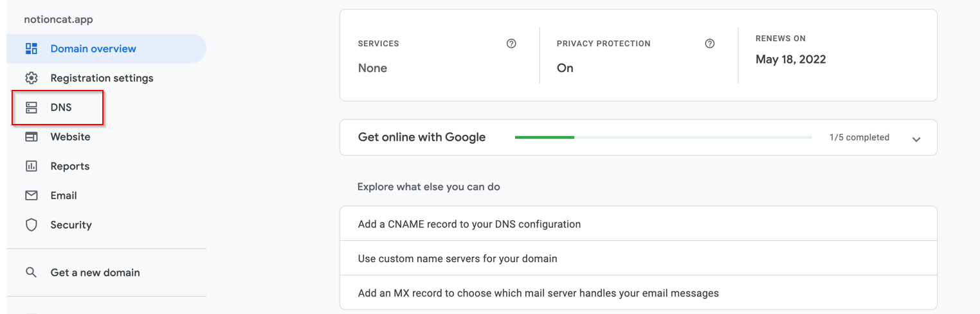The height and width of the screenshot is (314, 980).
Task: Select Add a CNAME record suggestion
Action: tap(469, 224)
